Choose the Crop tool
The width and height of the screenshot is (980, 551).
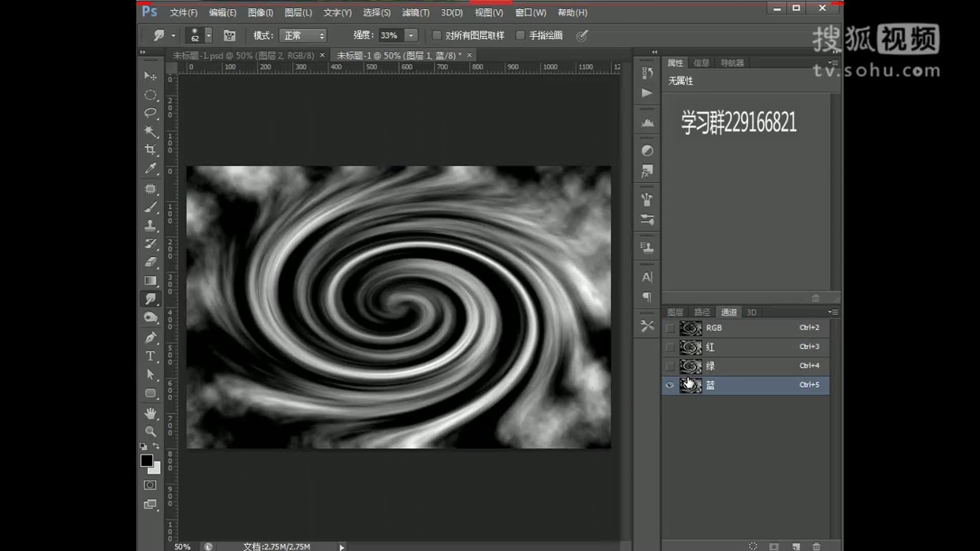tap(151, 150)
